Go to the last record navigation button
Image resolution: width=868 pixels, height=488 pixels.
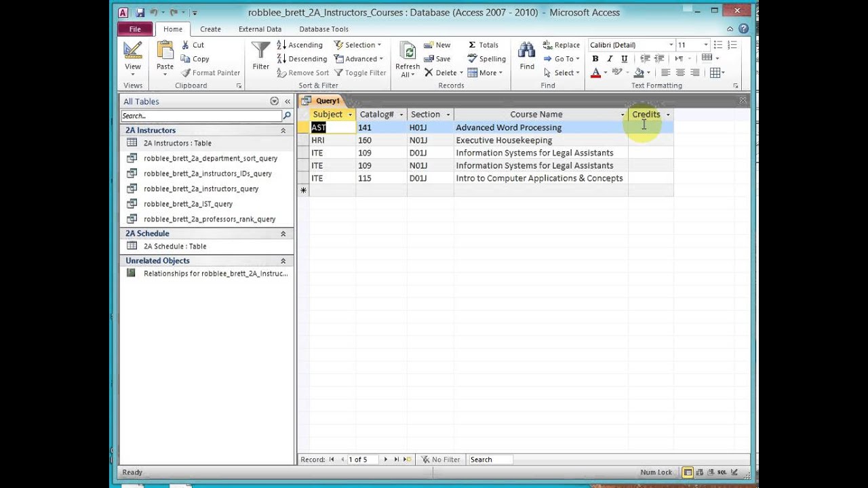coord(397,460)
